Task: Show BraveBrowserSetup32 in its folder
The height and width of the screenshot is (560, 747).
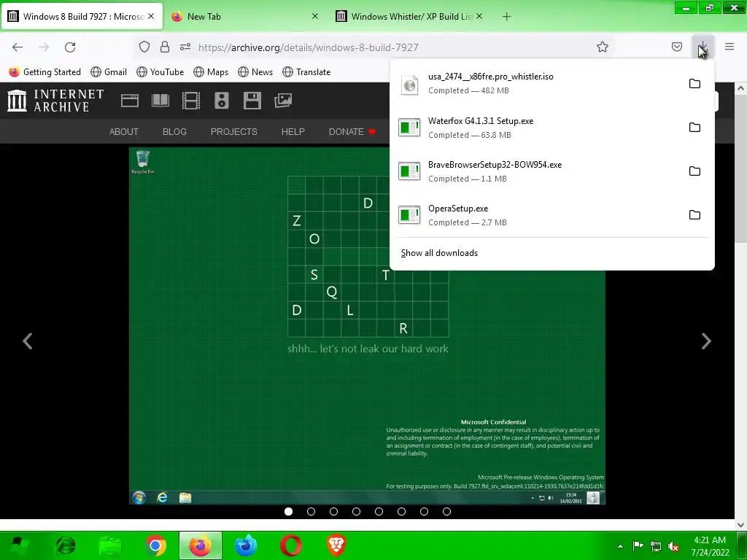Action: pos(694,171)
